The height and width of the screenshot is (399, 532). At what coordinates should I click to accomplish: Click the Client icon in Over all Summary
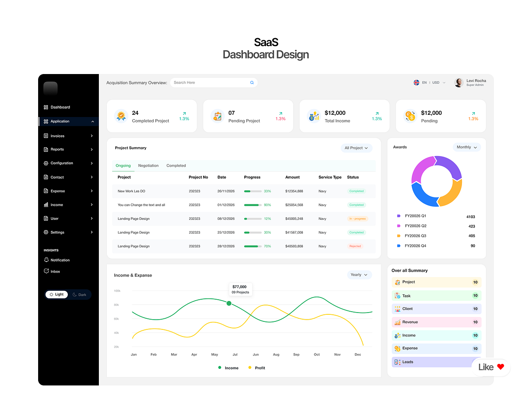tap(397, 309)
